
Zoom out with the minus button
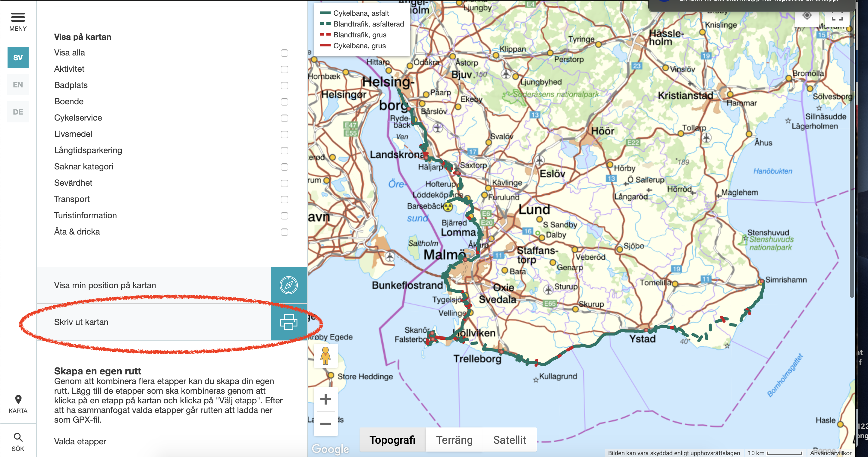pyautogui.click(x=325, y=424)
